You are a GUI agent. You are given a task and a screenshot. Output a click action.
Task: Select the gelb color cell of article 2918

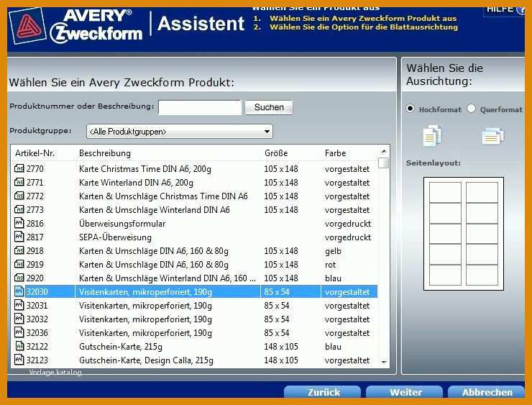coord(333,251)
